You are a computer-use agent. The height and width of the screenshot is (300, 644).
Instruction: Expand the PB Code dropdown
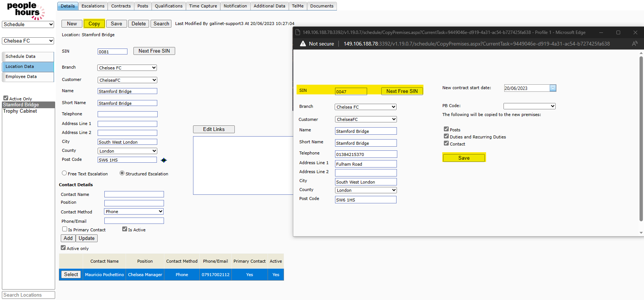[x=529, y=106]
